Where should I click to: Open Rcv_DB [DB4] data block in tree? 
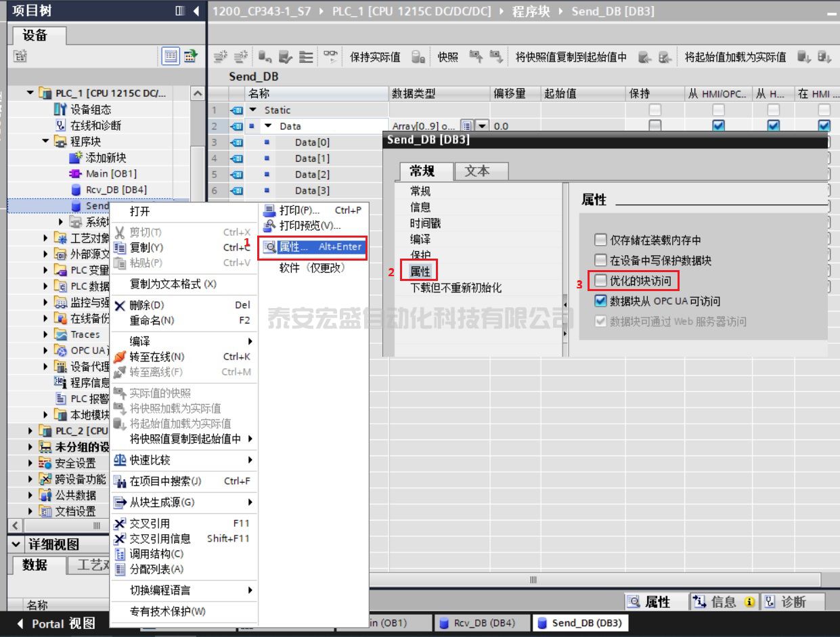[x=116, y=190]
